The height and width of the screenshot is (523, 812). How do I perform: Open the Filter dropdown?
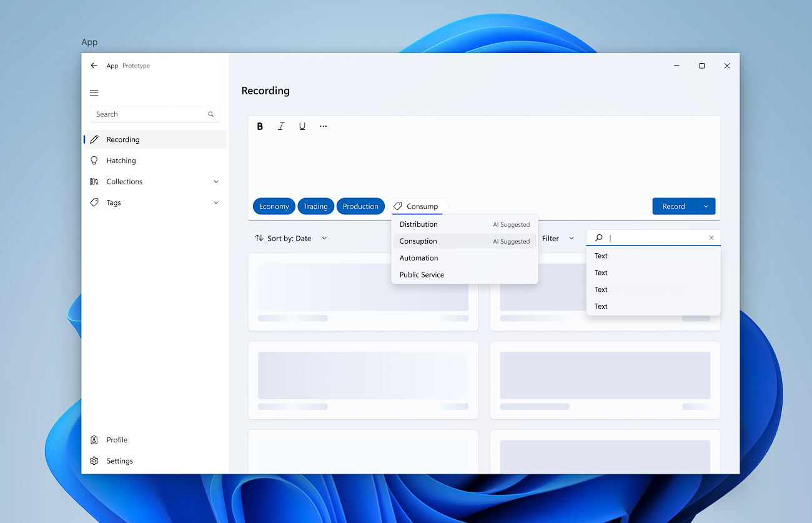[x=558, y=238]
